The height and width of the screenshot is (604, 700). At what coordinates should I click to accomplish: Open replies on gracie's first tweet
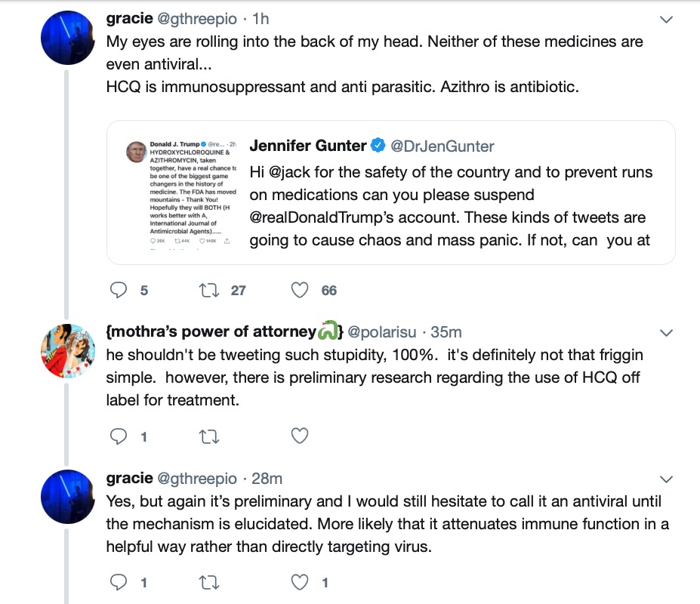(x=119, y=290)
